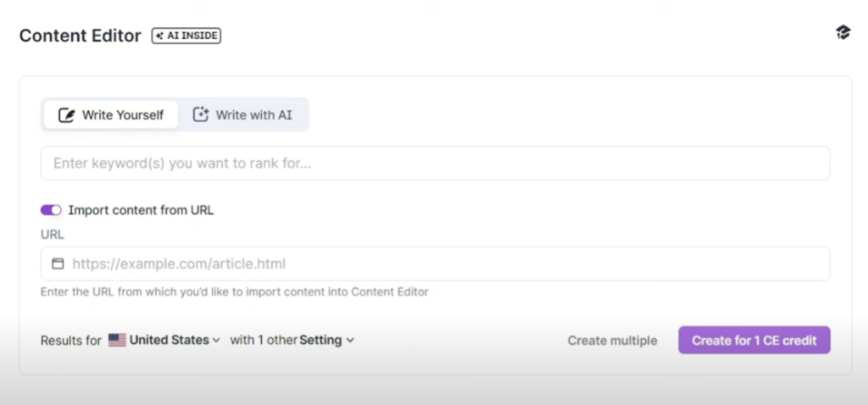Focus the URL import input field
Viewport: 868px width, 405px height.
click(435, 264)
